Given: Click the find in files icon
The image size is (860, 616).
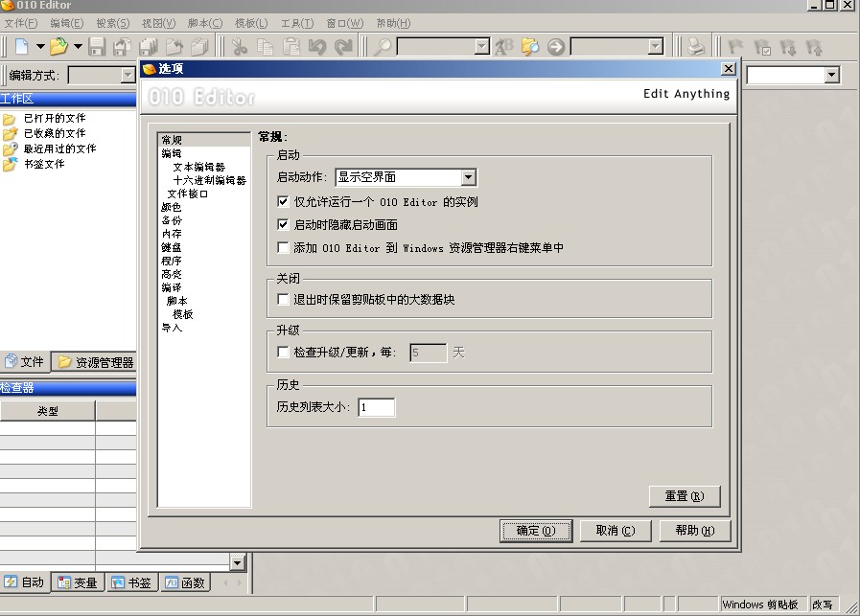Looking at the screenshot, I should [x=530, y=47].
